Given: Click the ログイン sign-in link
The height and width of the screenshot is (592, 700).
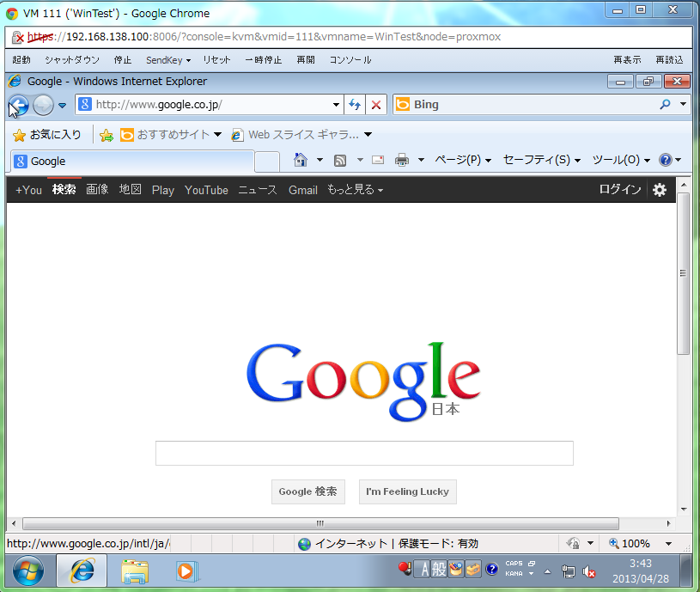Looking at the screenshot, I should click(x=619, y=189).
